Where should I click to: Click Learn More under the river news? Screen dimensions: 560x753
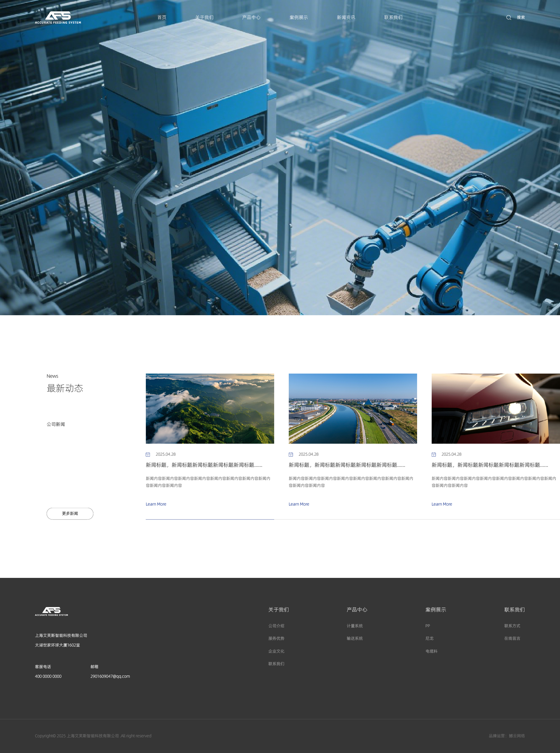299,504
